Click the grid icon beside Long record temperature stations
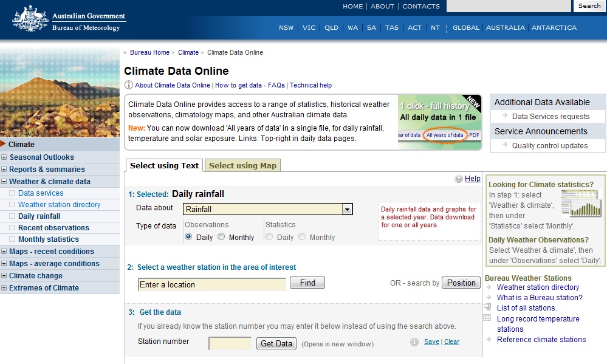 click(487, 318)
